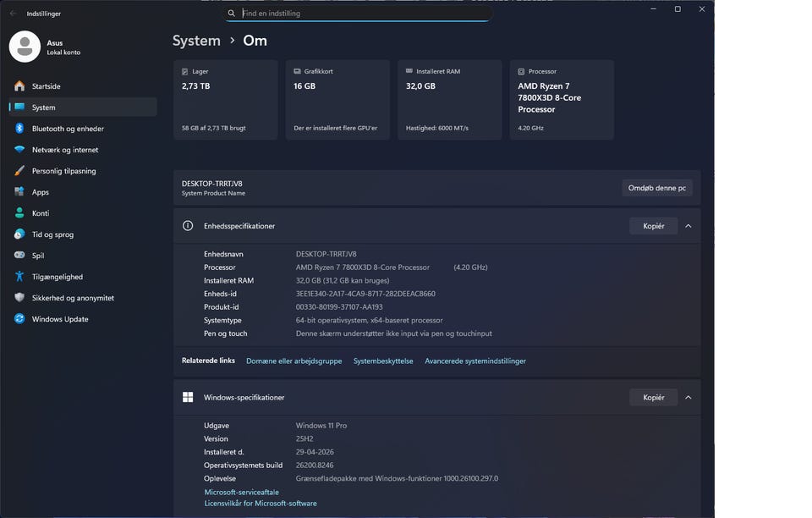Open the Apps icon in sidebar
The width and height of the screenshot is (812, 518).
coord(19,192)
